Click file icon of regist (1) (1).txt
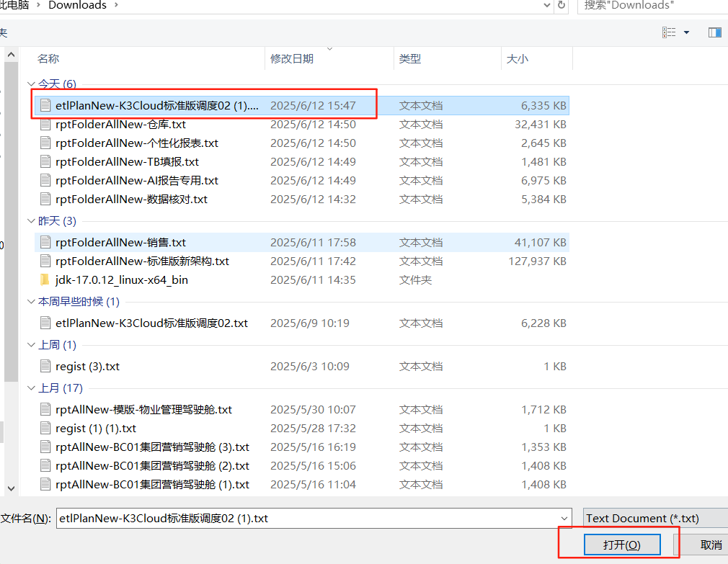This screenshot has width=728, height=564. pyautogui.click(x=45, y=428)
